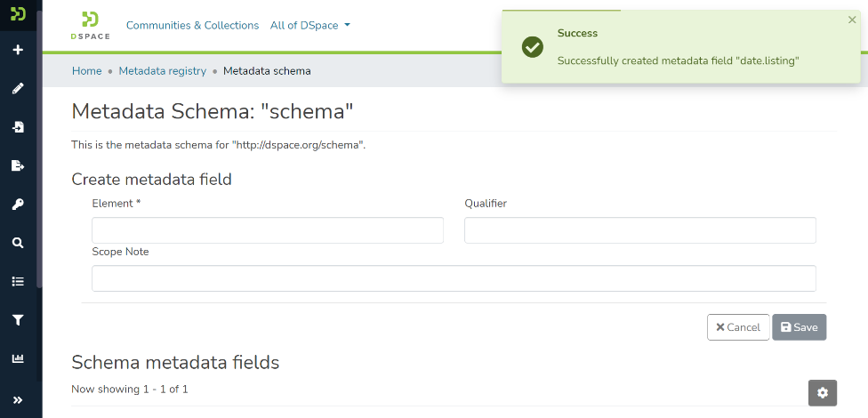868x418 pixels.
Task: Dismiss the Success notification
Action: point(852,20)
